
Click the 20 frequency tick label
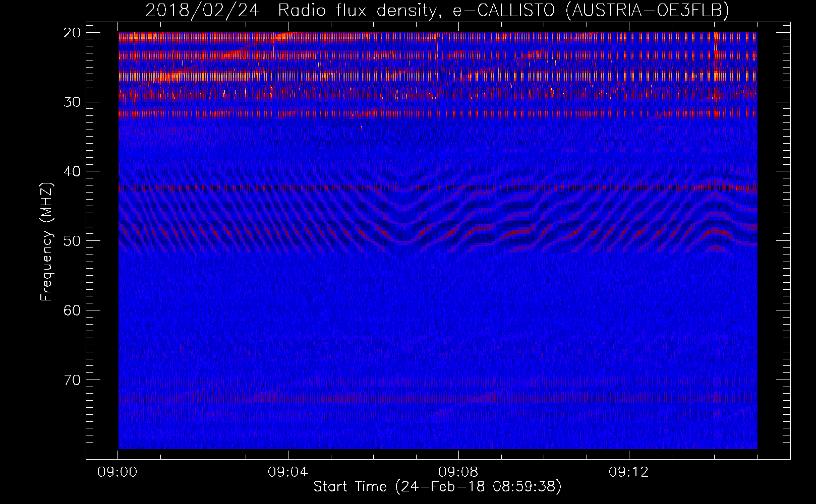(x=73, y=33)
